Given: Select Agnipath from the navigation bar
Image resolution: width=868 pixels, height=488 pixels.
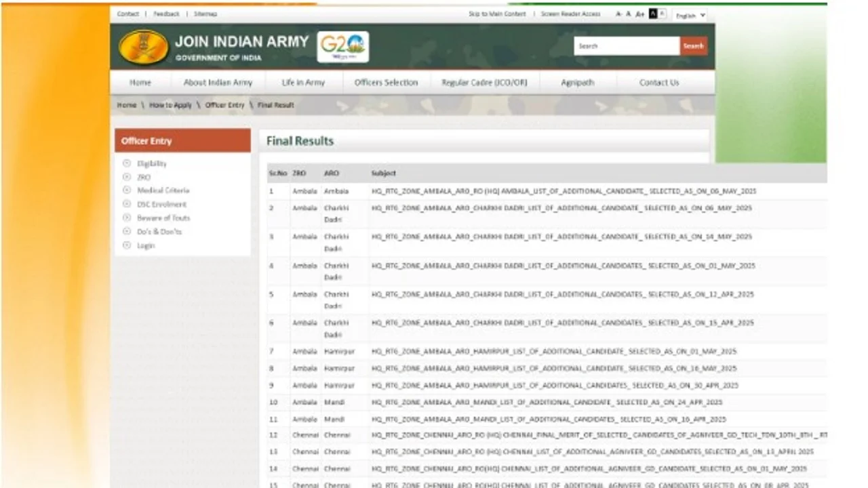Looking at the screenshot, I should pyautogui.click(x=577, y=82).
